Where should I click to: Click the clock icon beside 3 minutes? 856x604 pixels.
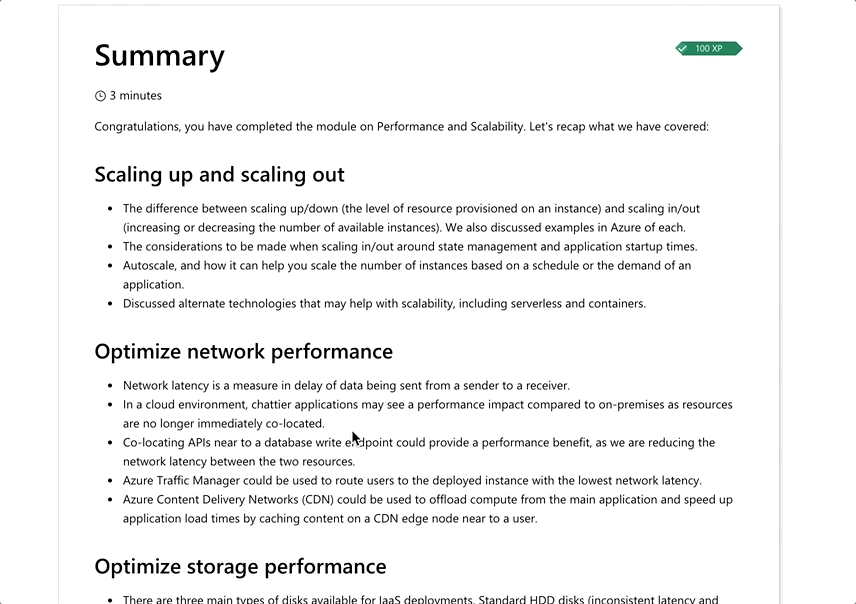(100, 96)
